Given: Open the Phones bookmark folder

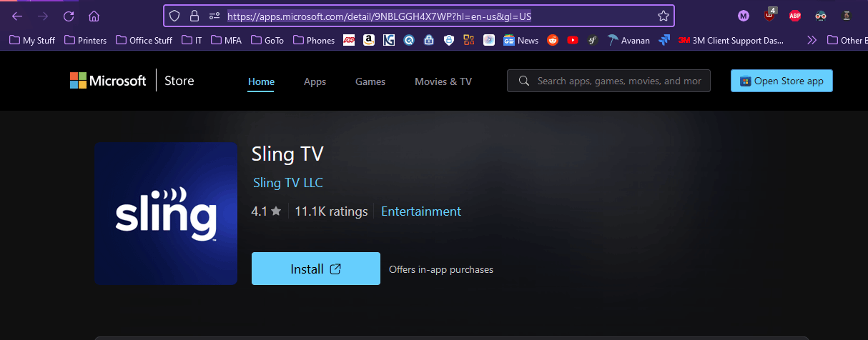Looking at the screenshot, I should tap(313, 40).
